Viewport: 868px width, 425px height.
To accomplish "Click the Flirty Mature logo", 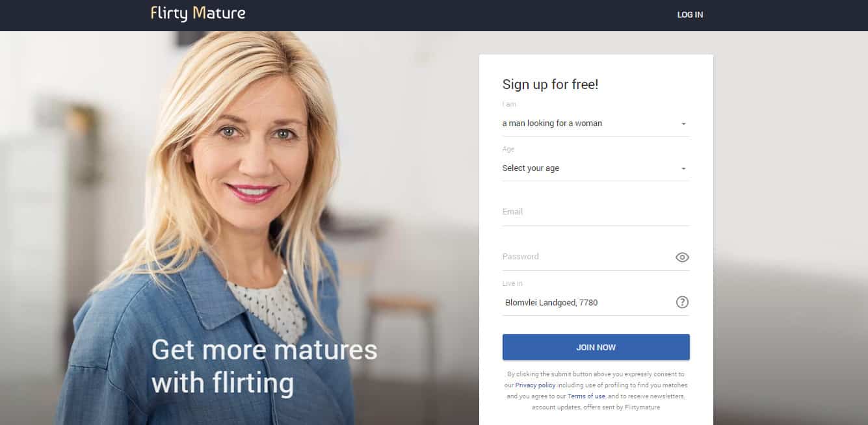I will 198,14.
